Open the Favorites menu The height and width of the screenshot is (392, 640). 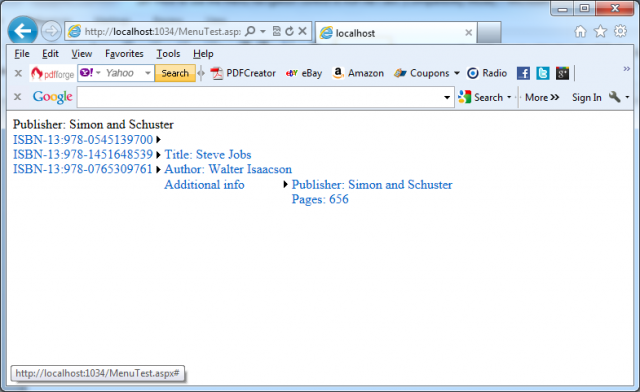(124, 53)
